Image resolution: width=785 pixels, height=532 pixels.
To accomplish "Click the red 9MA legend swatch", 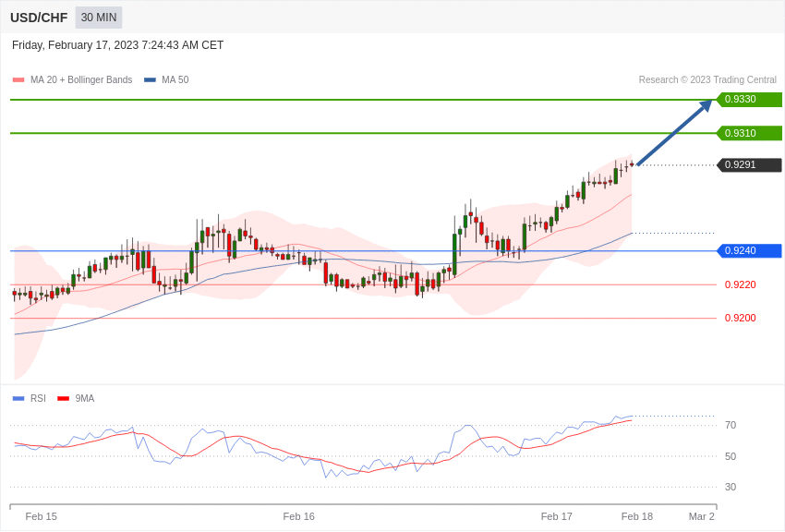I will pyautogui.click(x=64, y=399).
